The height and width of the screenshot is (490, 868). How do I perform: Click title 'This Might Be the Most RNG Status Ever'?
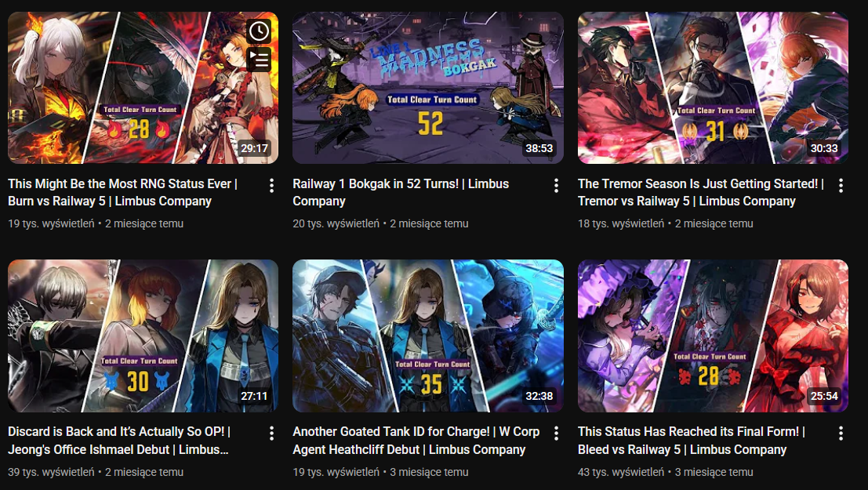pyautogui.click(x=119, y=183)
